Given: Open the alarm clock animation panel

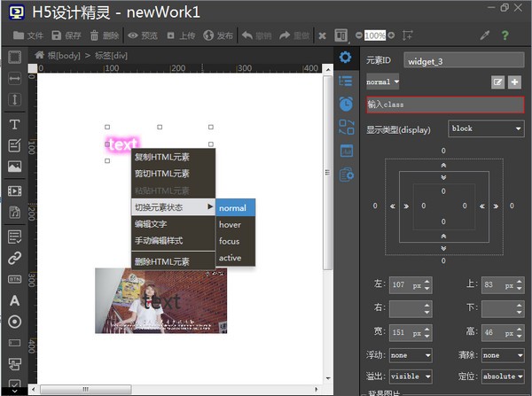Looking at the screenshot, I should pos(346,104).
